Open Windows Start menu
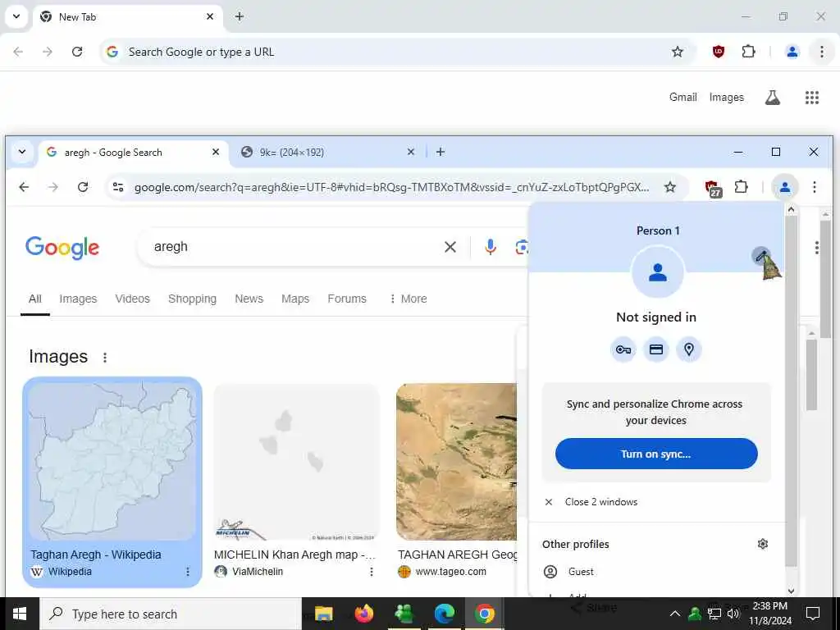 click(x=20, y=614)
